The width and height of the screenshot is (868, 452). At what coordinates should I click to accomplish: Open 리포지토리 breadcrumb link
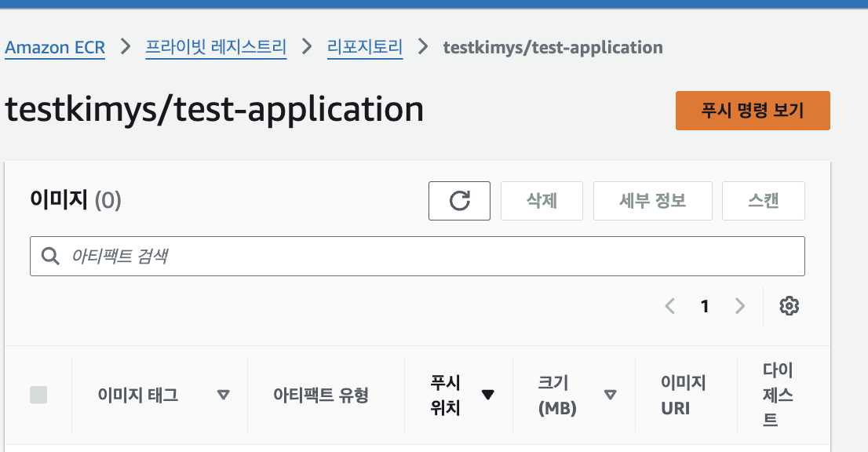click(x=365, y=48)
